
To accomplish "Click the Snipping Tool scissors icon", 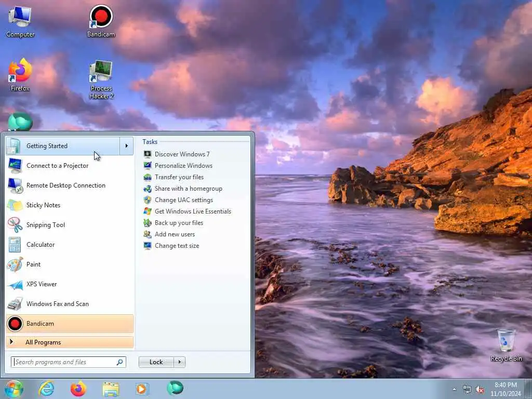I will [x=15, y=225].
